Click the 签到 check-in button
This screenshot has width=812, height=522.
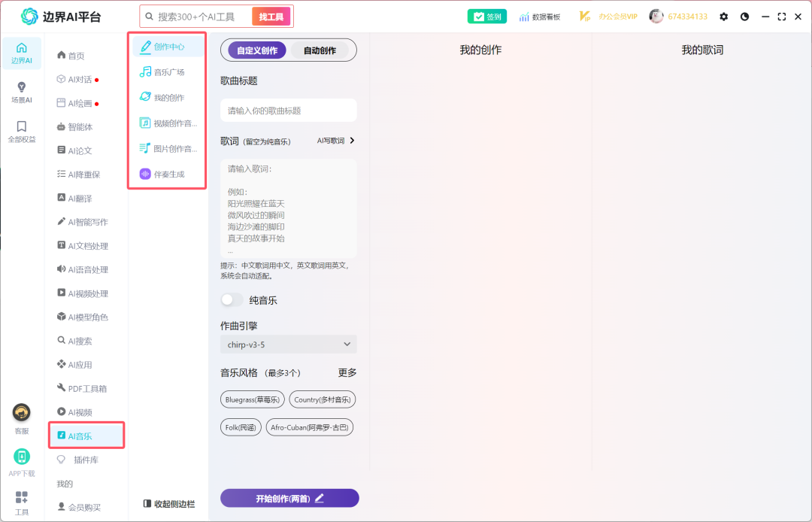(x=486, y=17)
